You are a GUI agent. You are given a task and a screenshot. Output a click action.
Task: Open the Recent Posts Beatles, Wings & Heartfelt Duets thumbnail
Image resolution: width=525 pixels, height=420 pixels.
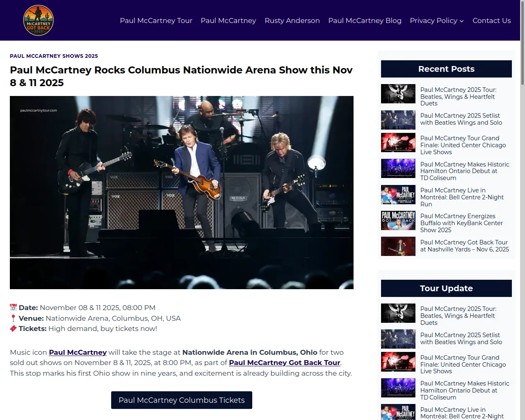pyautogui.click(x=398, y=94)
